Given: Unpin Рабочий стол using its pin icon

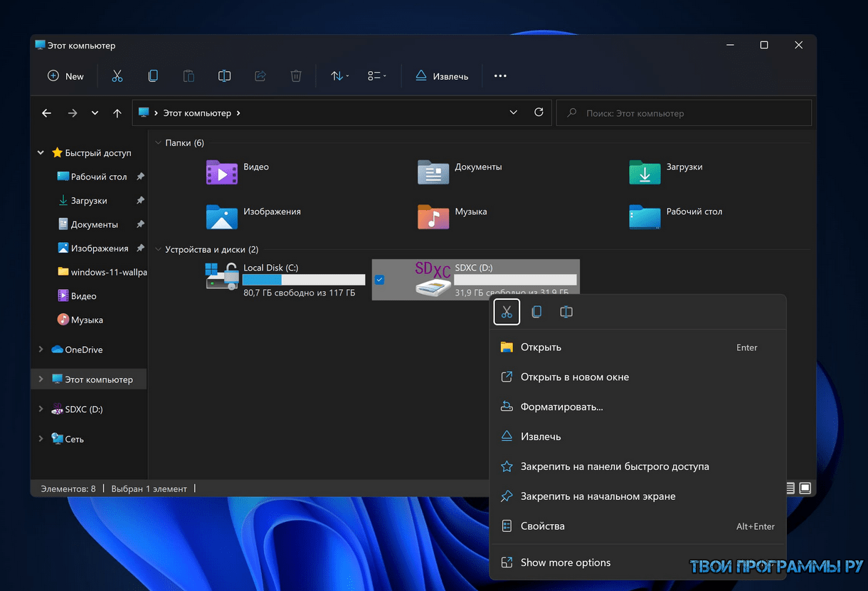Looking at the screenshot, I should [x=140, y=177].
